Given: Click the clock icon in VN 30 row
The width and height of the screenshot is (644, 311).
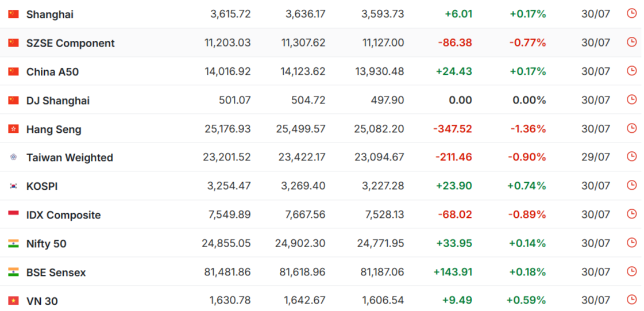Looking at the screenshot, I should point(631,300).
